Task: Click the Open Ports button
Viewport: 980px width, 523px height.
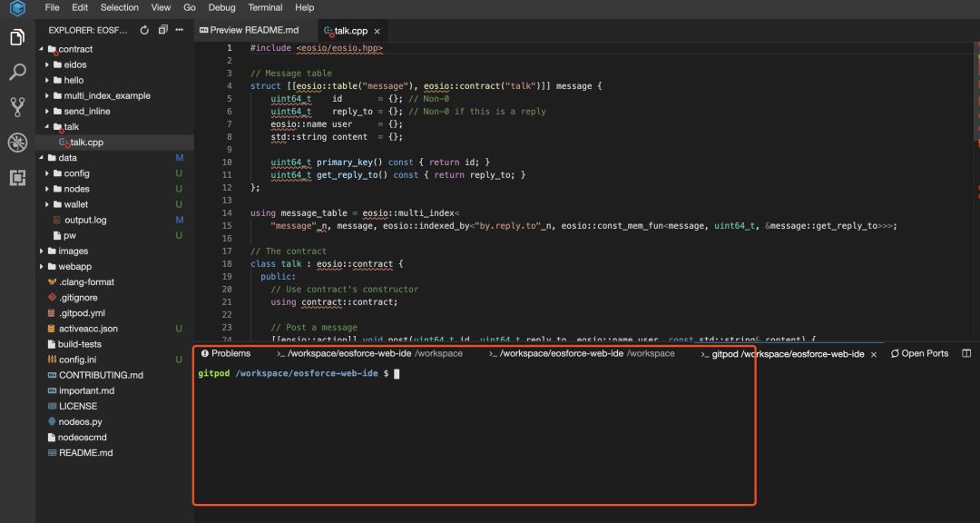Action: click(x=919, y=353)
